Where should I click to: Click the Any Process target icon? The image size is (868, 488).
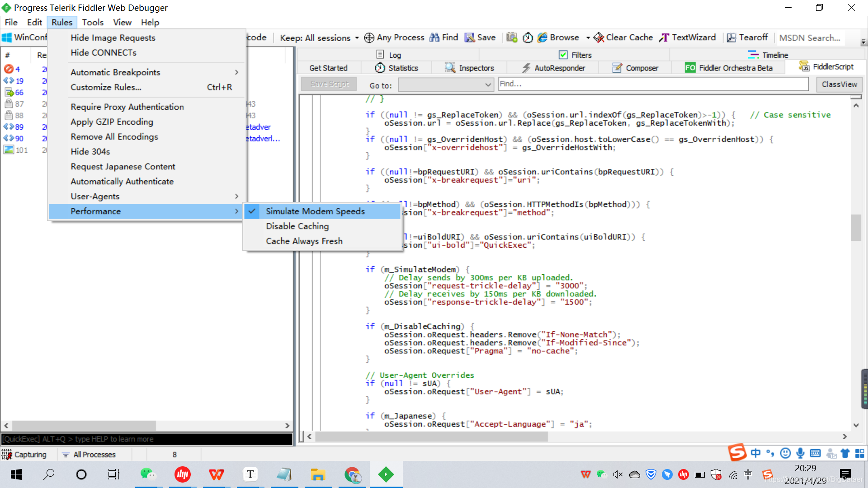click(369, 38)
